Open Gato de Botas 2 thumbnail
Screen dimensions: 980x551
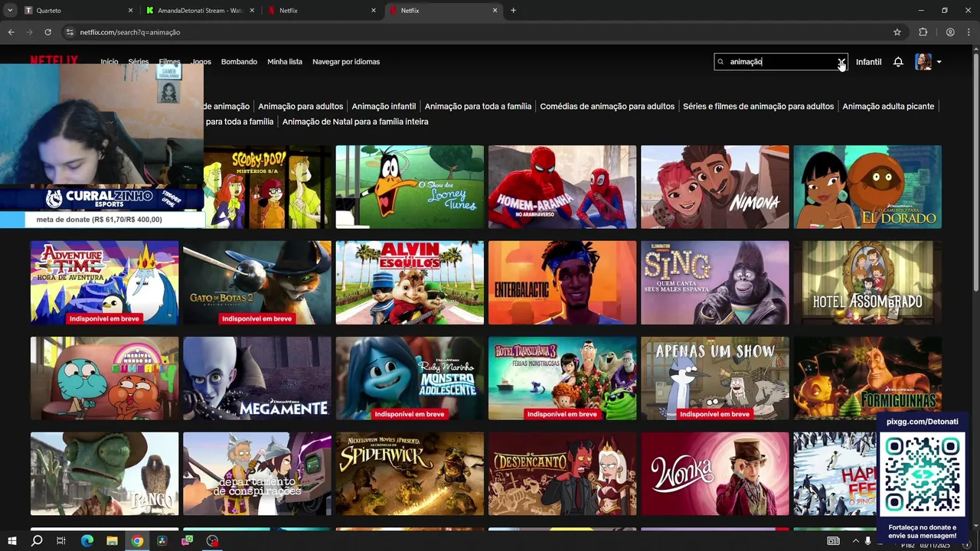point(257,282)
